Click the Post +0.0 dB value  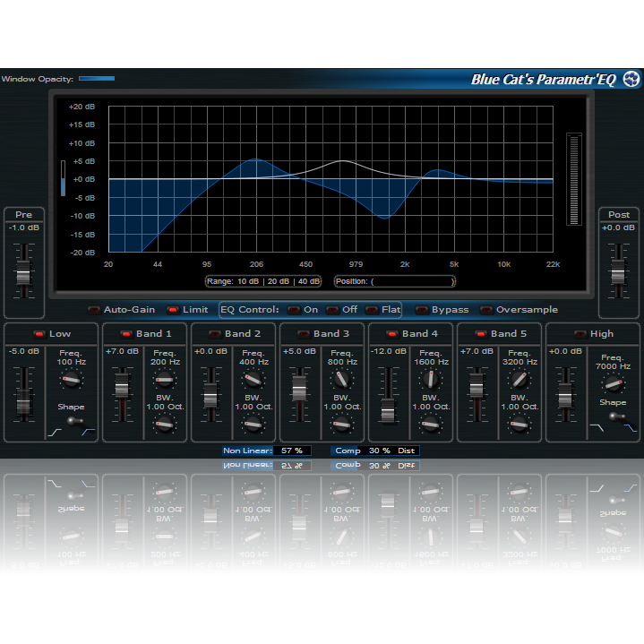(618, 228)
